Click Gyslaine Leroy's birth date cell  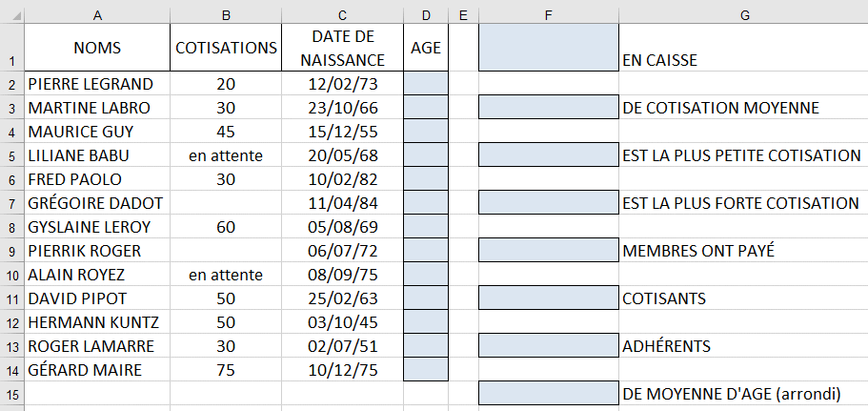343,227
